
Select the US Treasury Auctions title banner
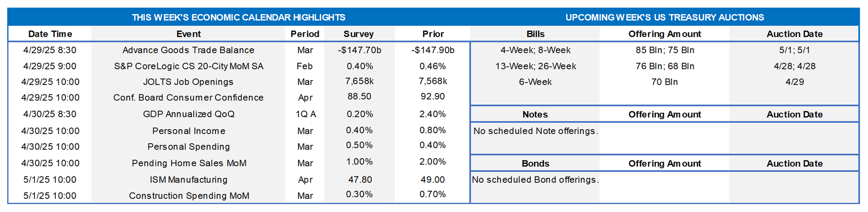(665, 17)
